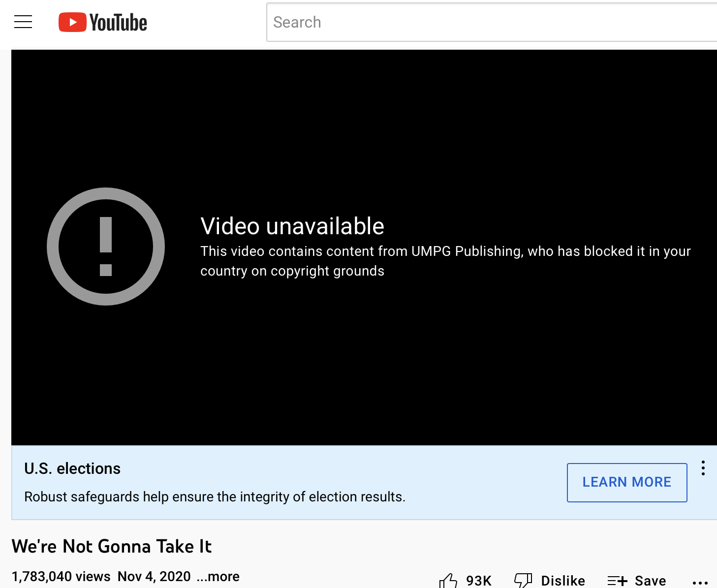717x588 pixels.
Task: Click the Robust safeguards election info text
Action: pos(215,497)
